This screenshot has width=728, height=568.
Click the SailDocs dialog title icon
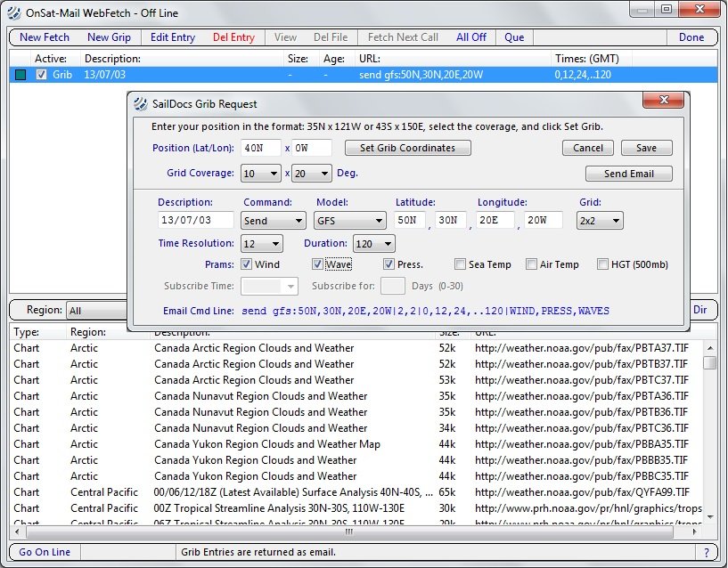140,103
